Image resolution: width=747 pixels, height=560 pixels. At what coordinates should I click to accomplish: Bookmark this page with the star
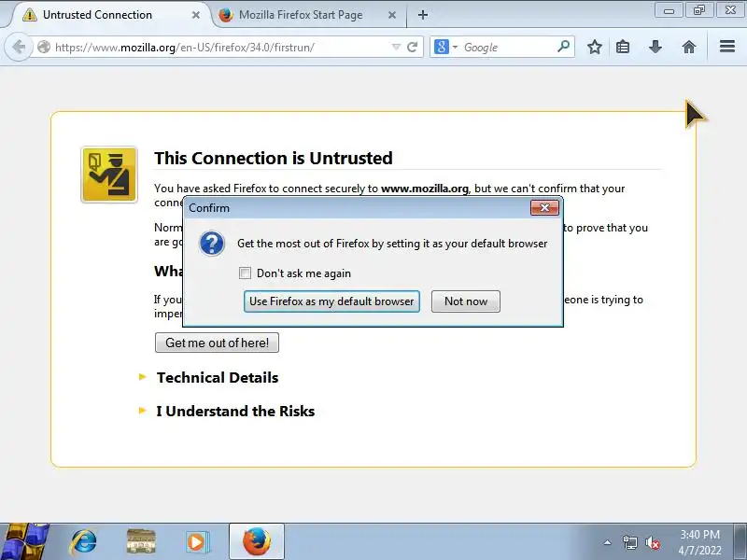[594, 47]
